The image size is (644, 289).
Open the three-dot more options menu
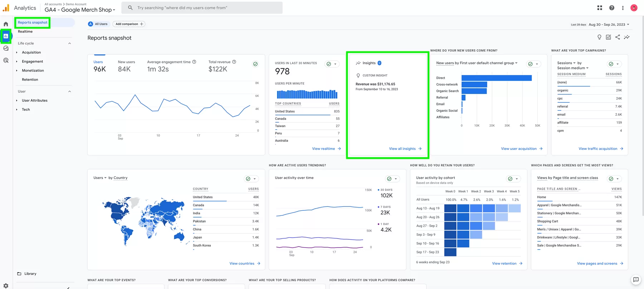[623, 8]
